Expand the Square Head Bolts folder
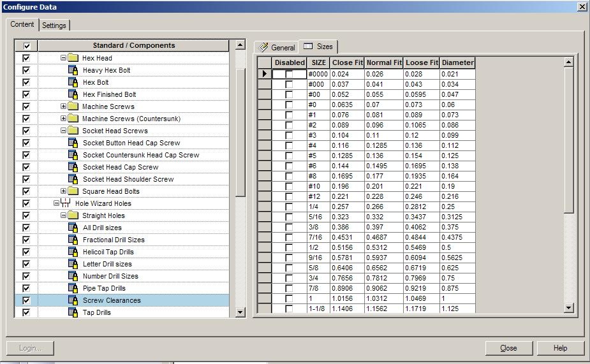Image resolution: width=590 pixels, height=364 pixels. pyautogui.click(x=63, y=191)
